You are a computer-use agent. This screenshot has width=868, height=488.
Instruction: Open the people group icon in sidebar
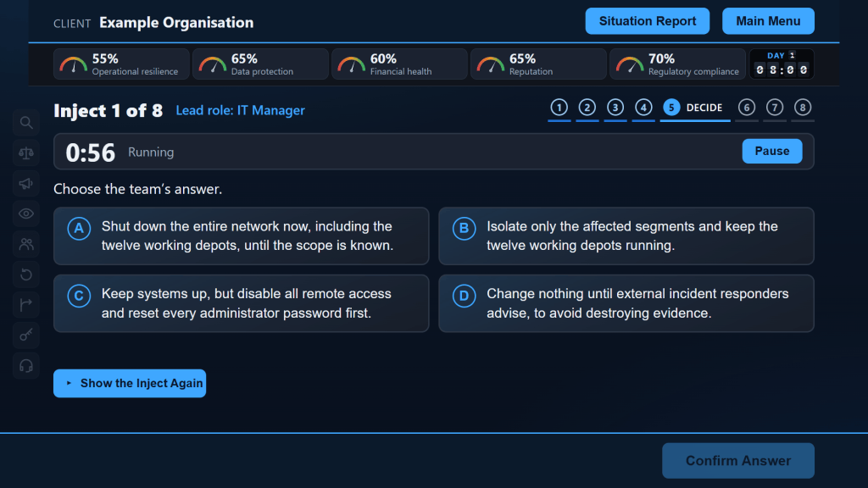26,244
